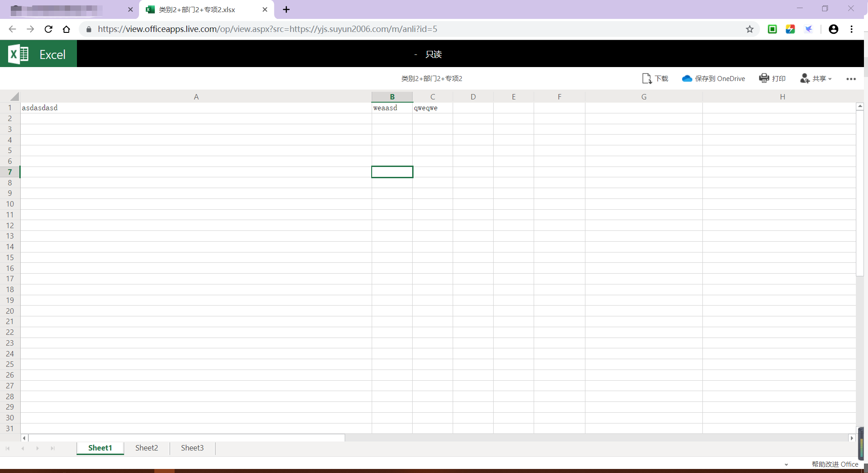Click the Excel logo
Screen dimensions: 868x473
(18, 54)
